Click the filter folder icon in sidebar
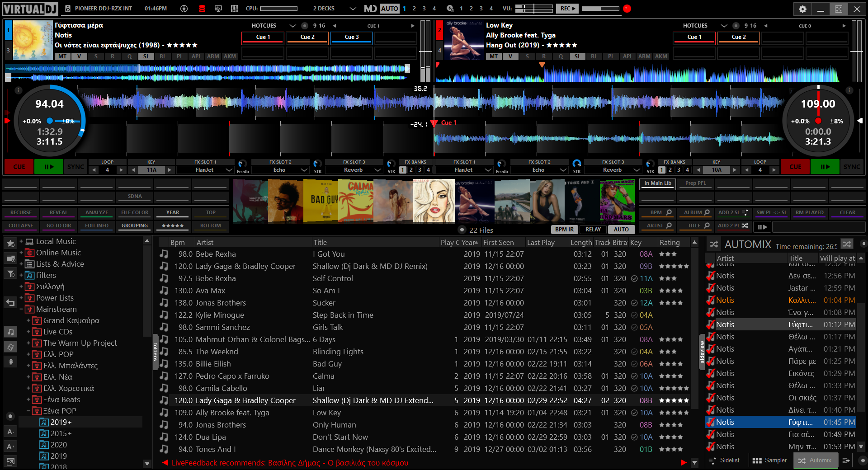The width and height of the screenshot is (868, 470). 10,273
